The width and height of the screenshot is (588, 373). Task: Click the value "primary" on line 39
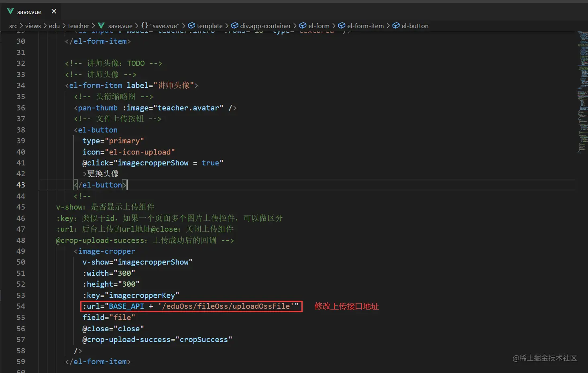[124, 141]
